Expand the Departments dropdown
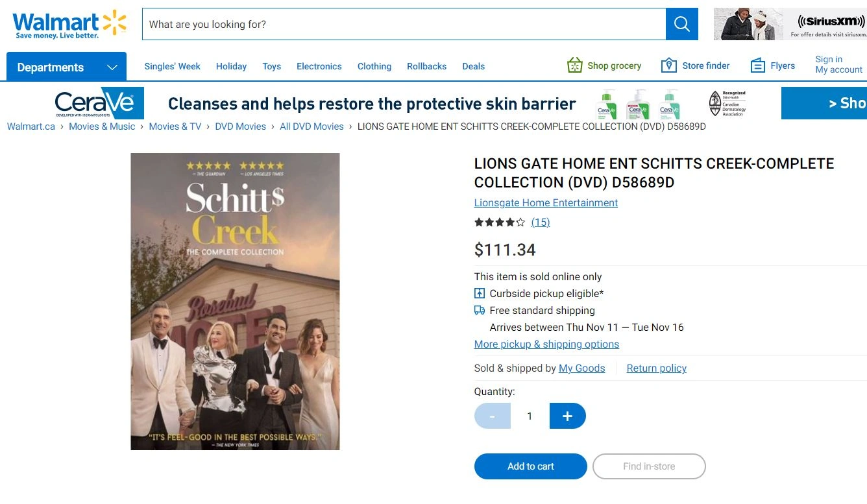Image resolution: width=867 pixels, height=504 pixels. click(x=66, y=67)
